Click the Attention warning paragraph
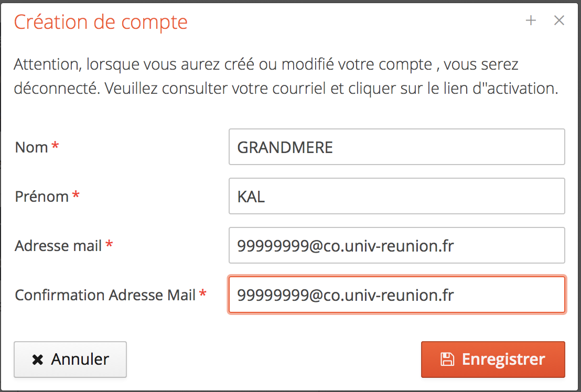The height and width of the screenshot is (392, 581). [x=286, y=77]
